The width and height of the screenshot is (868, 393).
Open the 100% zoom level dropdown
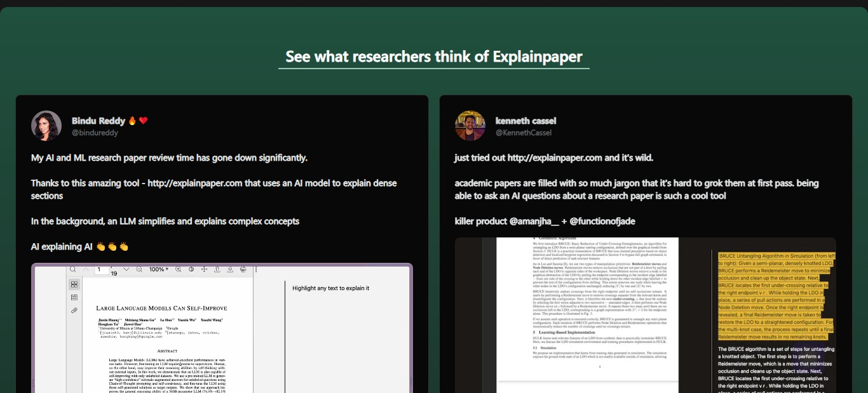coord(159,269)
